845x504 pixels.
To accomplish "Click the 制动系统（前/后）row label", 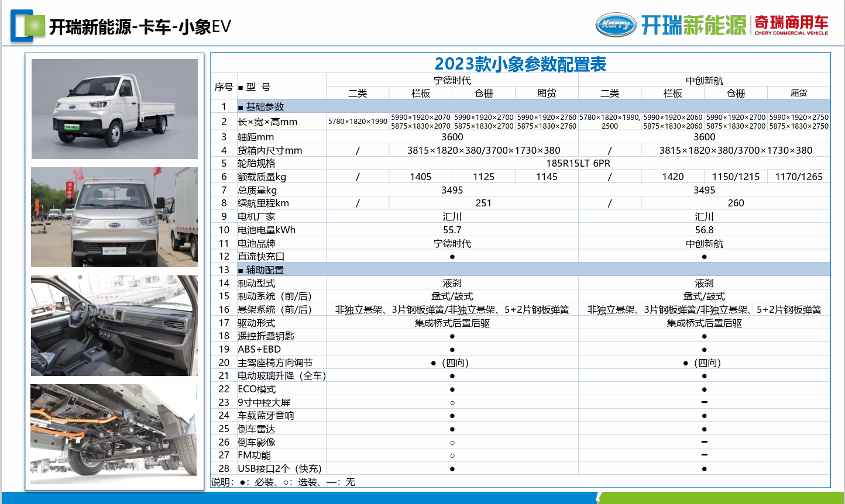I will [274, 296].
